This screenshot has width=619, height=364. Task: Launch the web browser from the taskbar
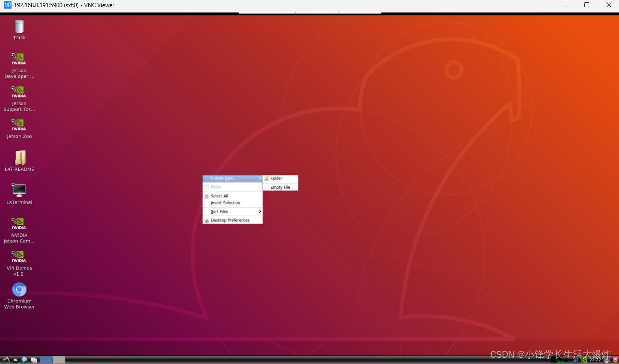(24, 359)
